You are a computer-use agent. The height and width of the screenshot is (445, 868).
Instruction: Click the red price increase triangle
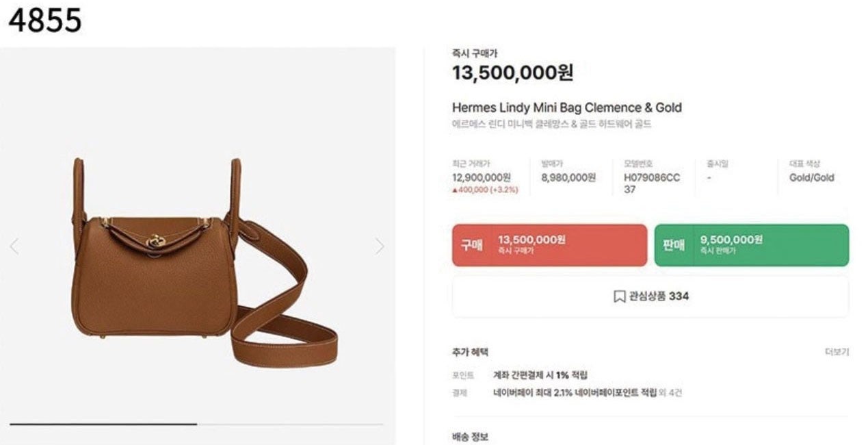tap(455, 190)
